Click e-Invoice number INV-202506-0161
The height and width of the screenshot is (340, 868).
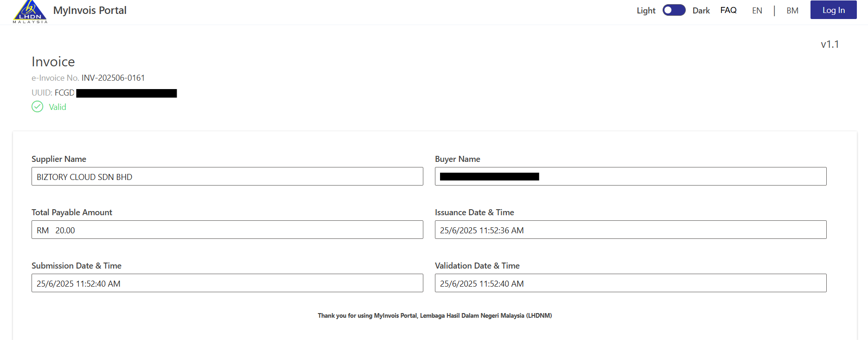coord(113,78)
